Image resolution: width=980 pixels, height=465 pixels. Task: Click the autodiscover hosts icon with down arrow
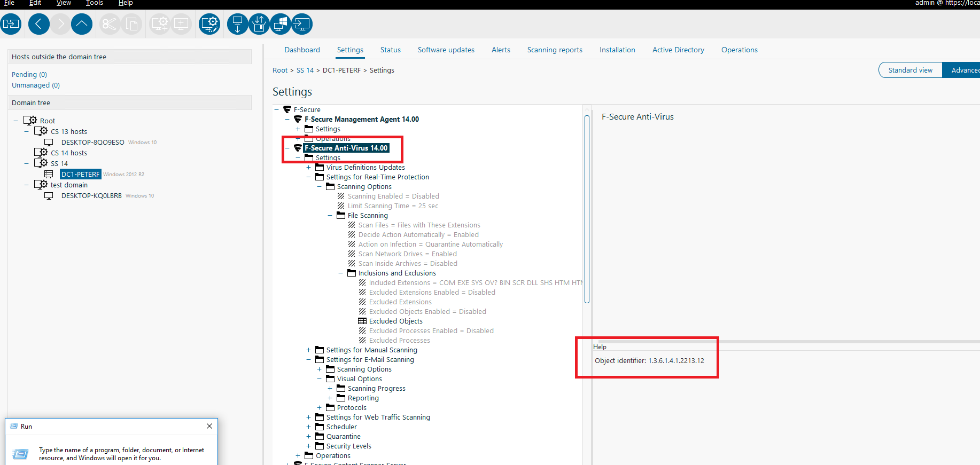(237, 24)
